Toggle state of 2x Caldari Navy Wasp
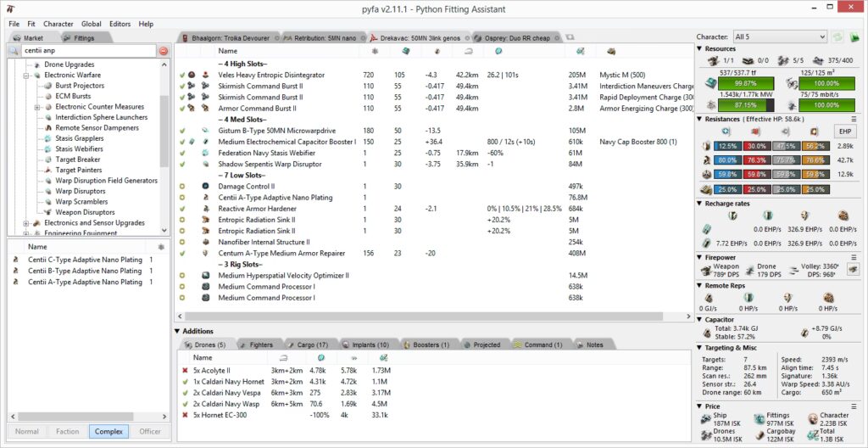Image resolution: width=868 pixels, height=448 pixels. click(184, 404)
